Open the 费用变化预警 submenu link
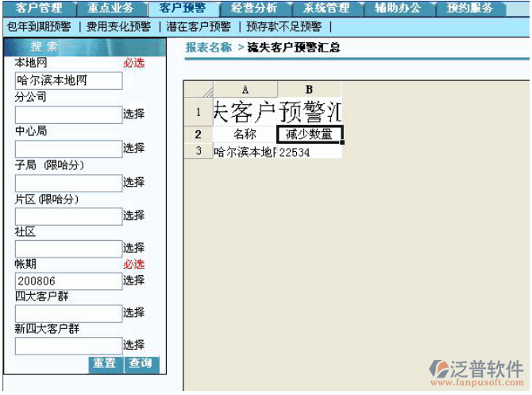Viewport: 532px width, 395px height. click(118, 26)
